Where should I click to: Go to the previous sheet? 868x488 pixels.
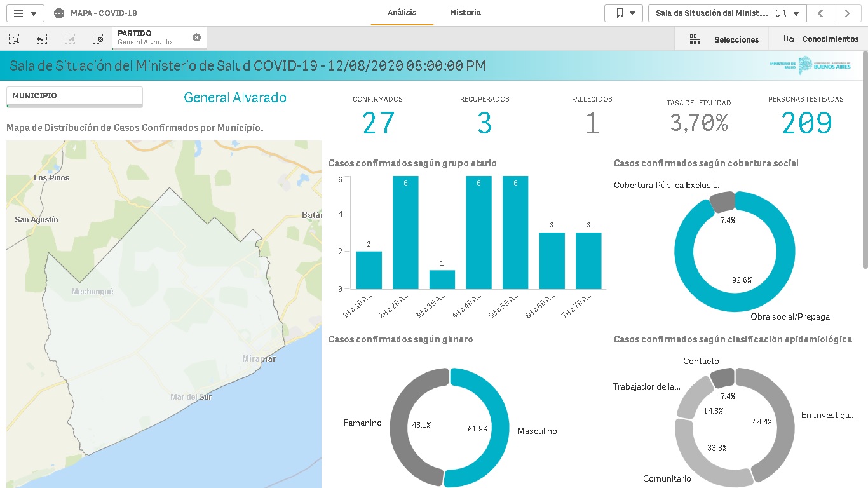(820, 13)
